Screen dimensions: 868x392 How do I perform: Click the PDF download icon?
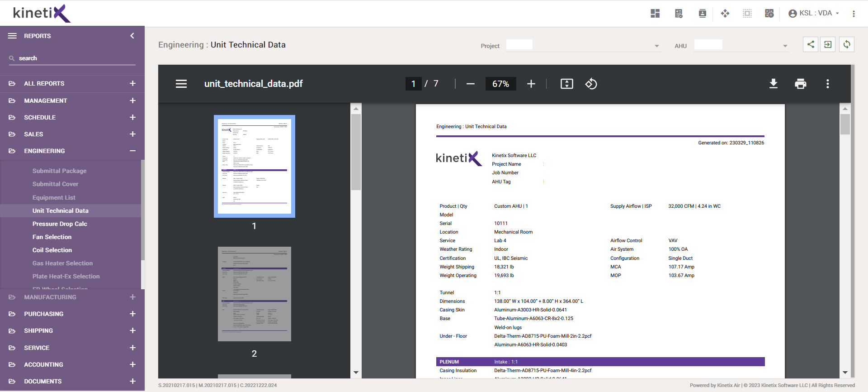[x=773, y=84]
